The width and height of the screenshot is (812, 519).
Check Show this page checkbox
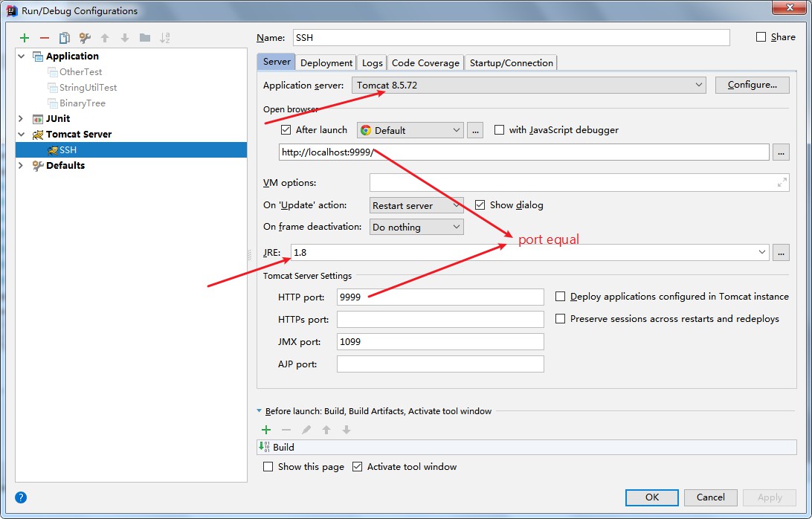(x=268, y=467)
